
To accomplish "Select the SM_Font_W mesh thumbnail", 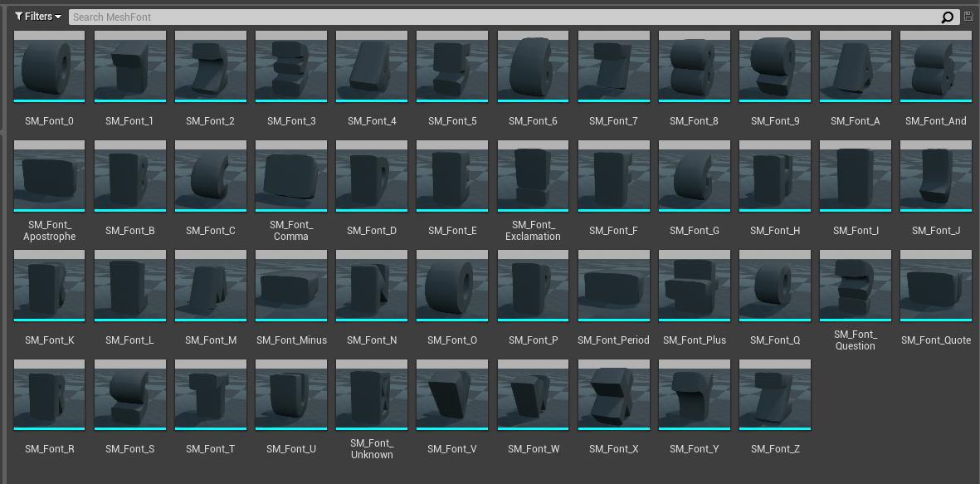I will [533, 395].
